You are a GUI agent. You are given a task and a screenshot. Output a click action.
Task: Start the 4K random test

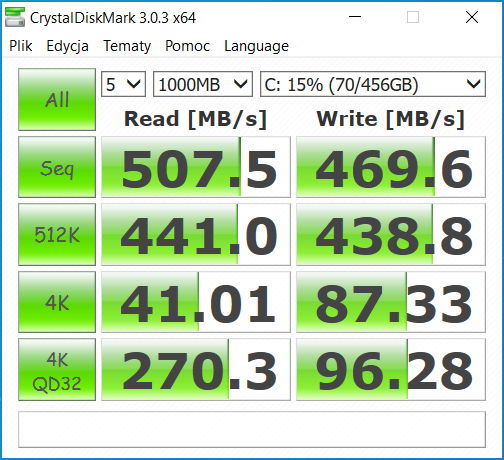point(57,302)
